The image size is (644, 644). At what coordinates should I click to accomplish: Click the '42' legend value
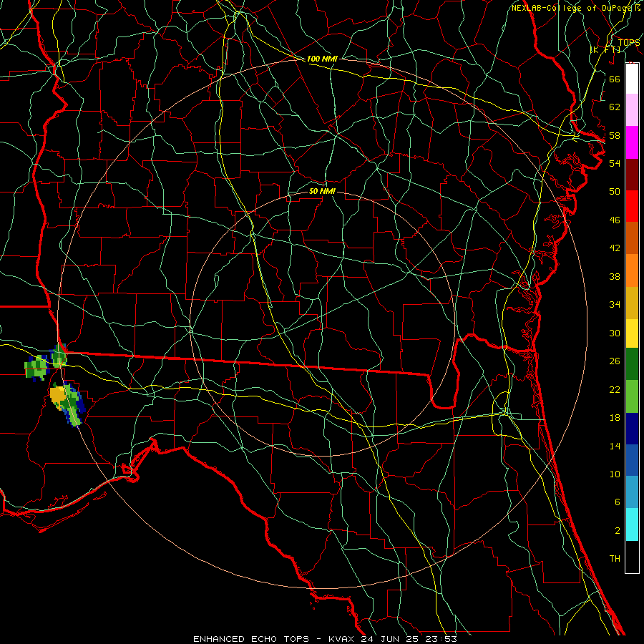pyautogui.click(x=615, y=248)
